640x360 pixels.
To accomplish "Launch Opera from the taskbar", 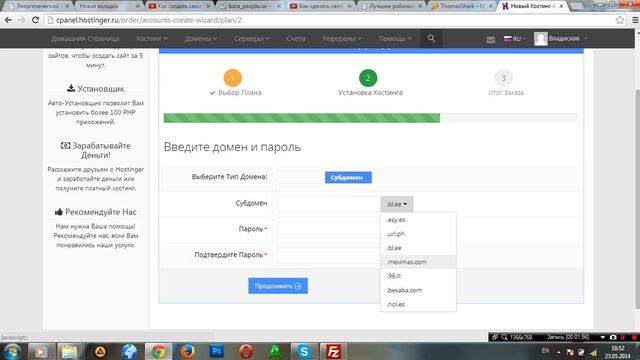I will pos(246,351).
